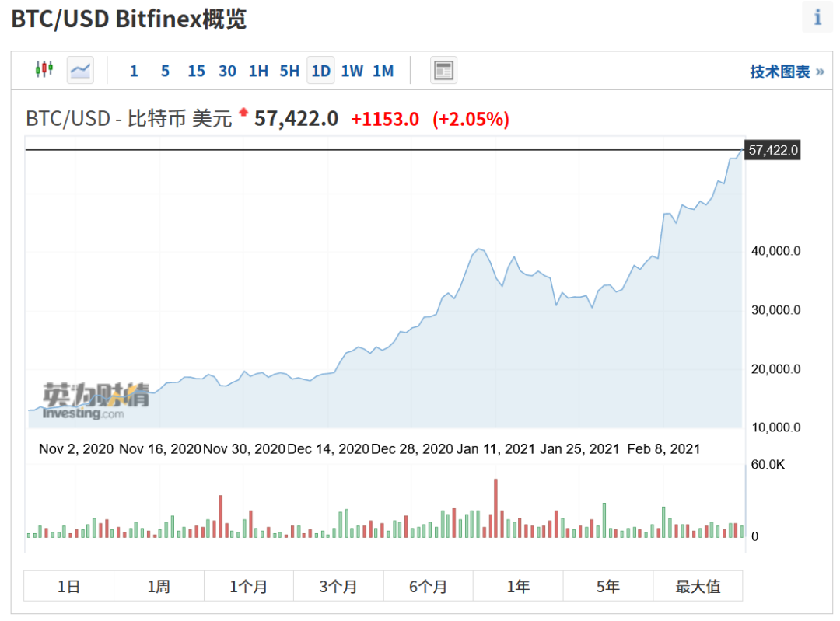
Task: Open the 技术图表 technical chart link
Action: (x=786, y=72)
